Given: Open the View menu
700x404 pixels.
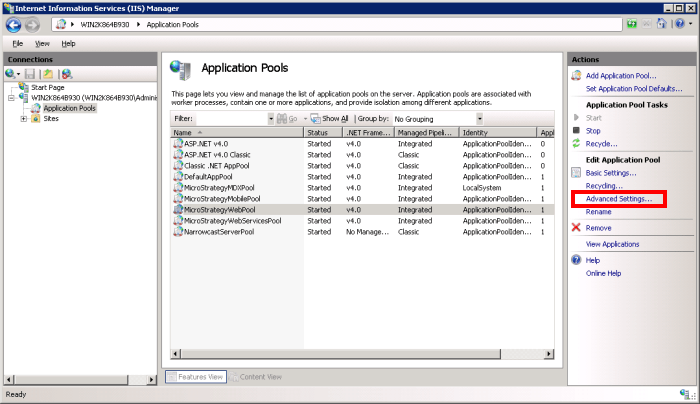Looking at the screenshot, I should point(42,43).
